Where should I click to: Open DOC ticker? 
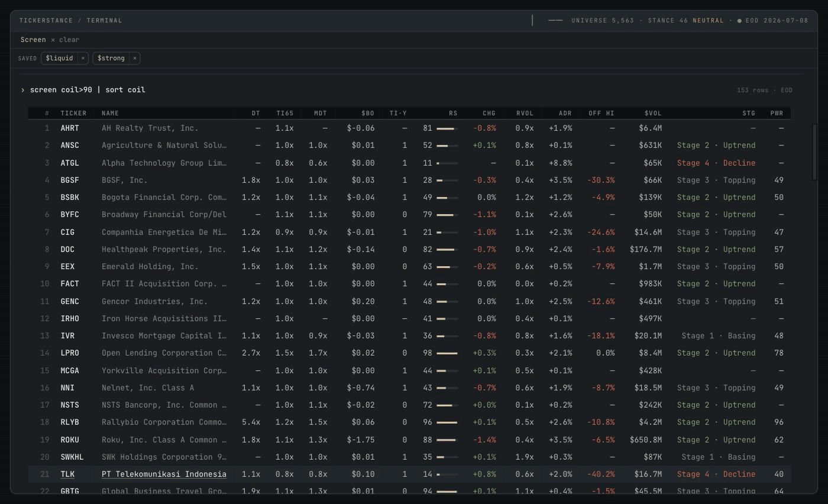click(67, 249)
